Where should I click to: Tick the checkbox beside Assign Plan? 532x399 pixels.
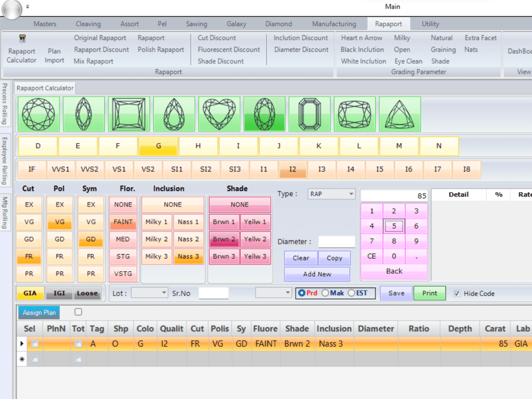(x=78, y=312)
